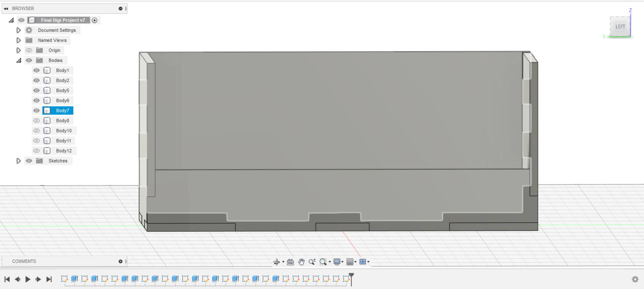The width and height of the screenshot is (644, 289).
Task: Click the Look At camera icon
Action: click(x=290, y=262)
